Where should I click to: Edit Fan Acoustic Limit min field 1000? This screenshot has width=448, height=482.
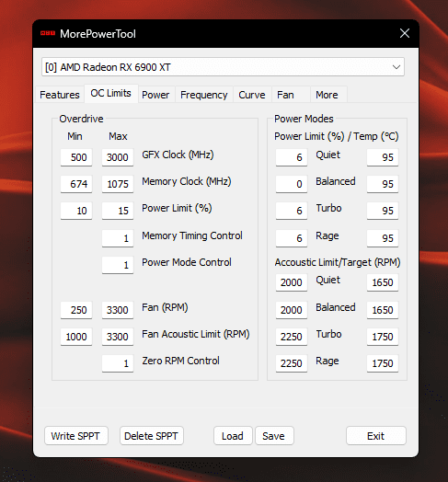[76, 337]
